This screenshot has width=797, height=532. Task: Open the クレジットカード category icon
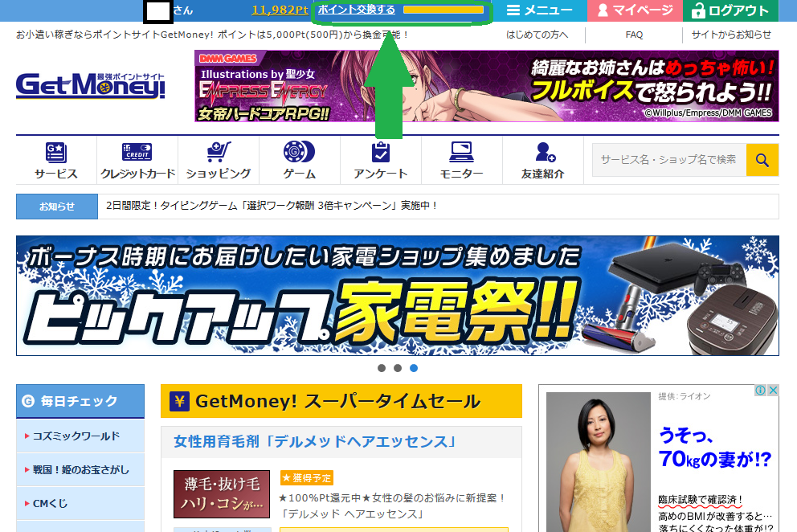[x=136, y=151]
